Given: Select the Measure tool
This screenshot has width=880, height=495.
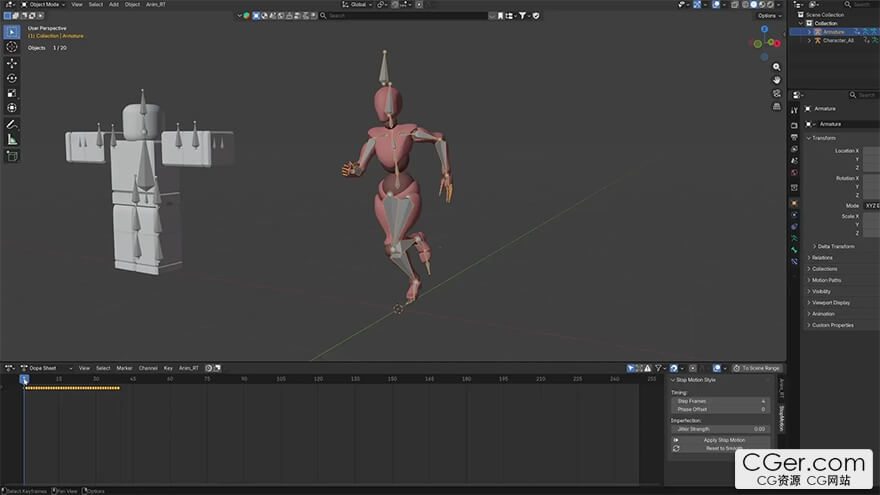Looking at the screenshot, I should coord(12,139).
